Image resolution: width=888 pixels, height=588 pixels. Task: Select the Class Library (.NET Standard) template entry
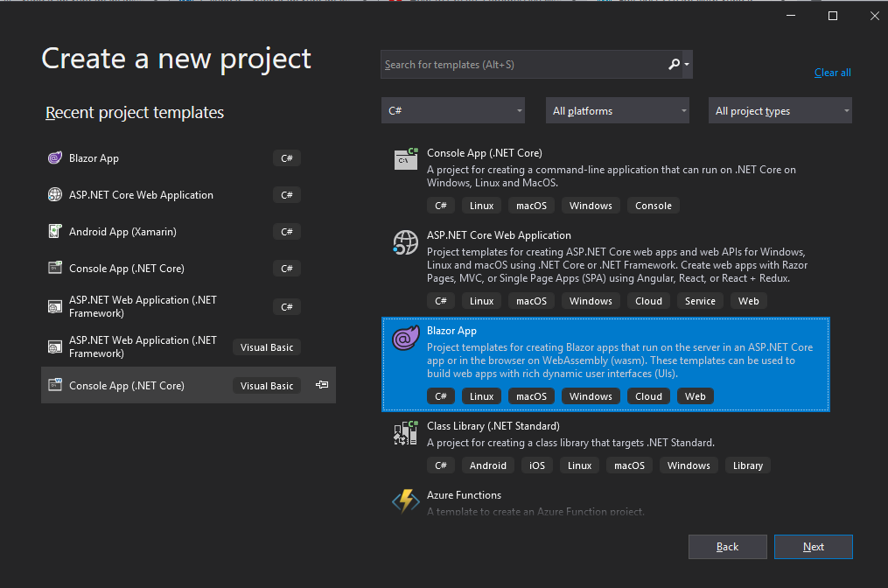[x=569, y=433]
